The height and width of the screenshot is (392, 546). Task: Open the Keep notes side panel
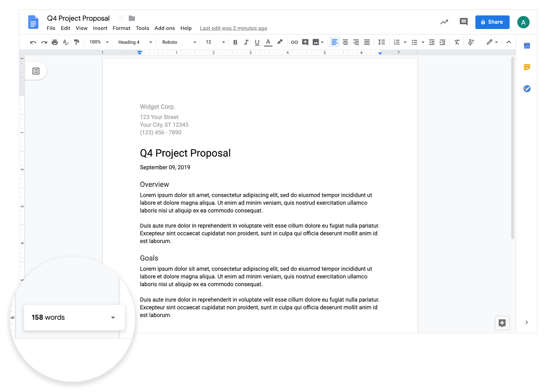click(x=527, y=67)
